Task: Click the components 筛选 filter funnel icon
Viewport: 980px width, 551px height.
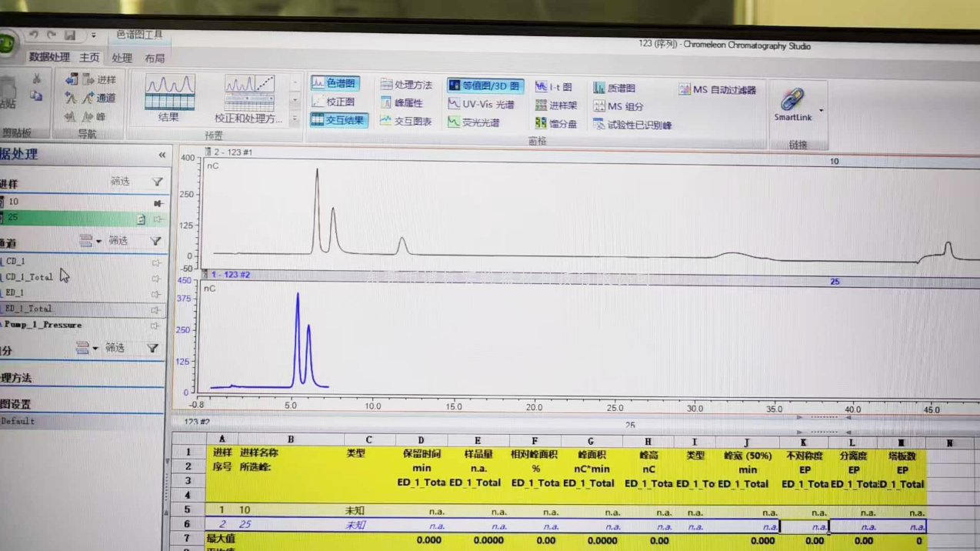Action: pos(152,348)
